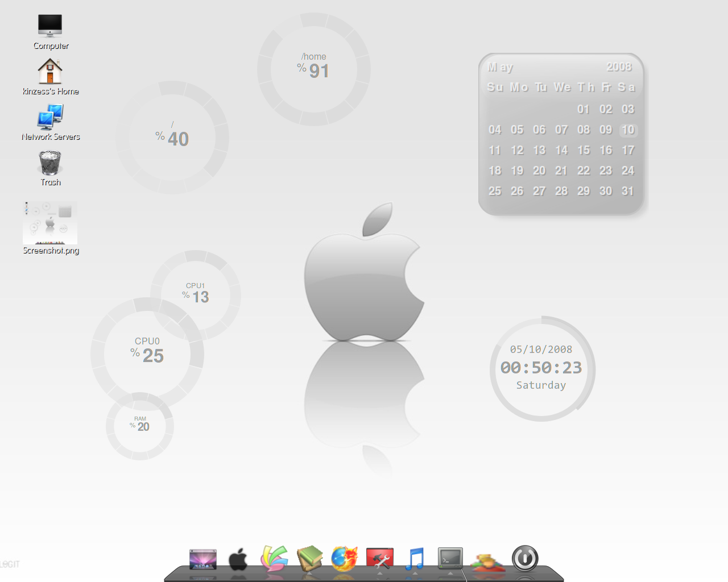Image resolution: width=728 pixels, height=582 pixels.
Task: Open the Network Servers icon
Action: 50,117
